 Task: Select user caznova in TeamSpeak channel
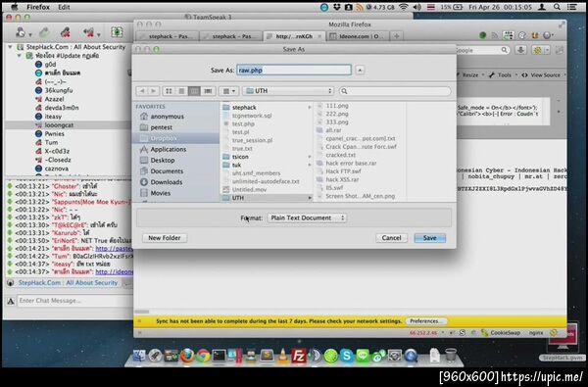[57, 169]
